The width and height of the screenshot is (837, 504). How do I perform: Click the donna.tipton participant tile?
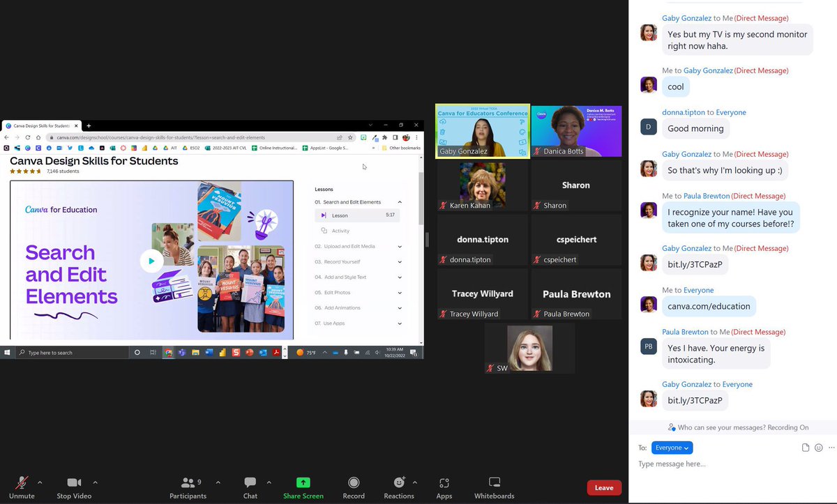[x=483, y=240]
